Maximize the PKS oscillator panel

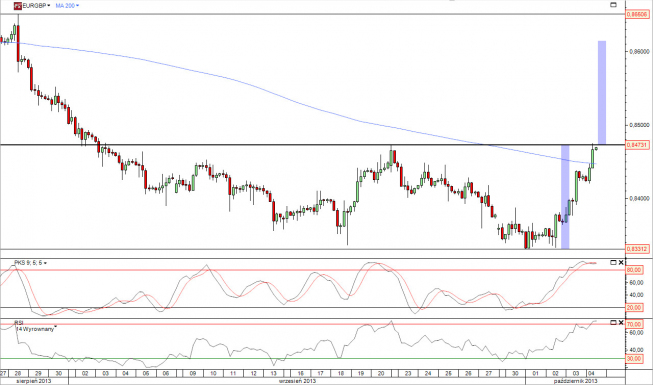click(613, 262)
